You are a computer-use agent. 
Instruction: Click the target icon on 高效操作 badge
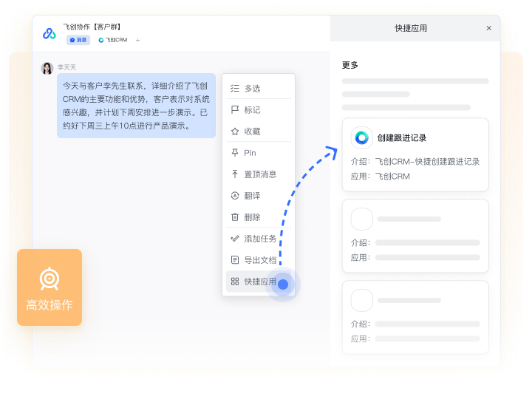(x=50, y=279)
